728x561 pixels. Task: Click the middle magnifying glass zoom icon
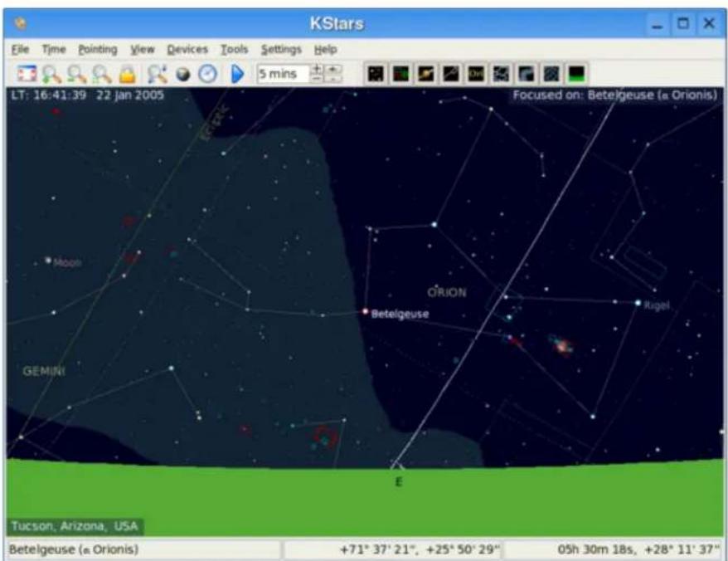click(76, 73)
